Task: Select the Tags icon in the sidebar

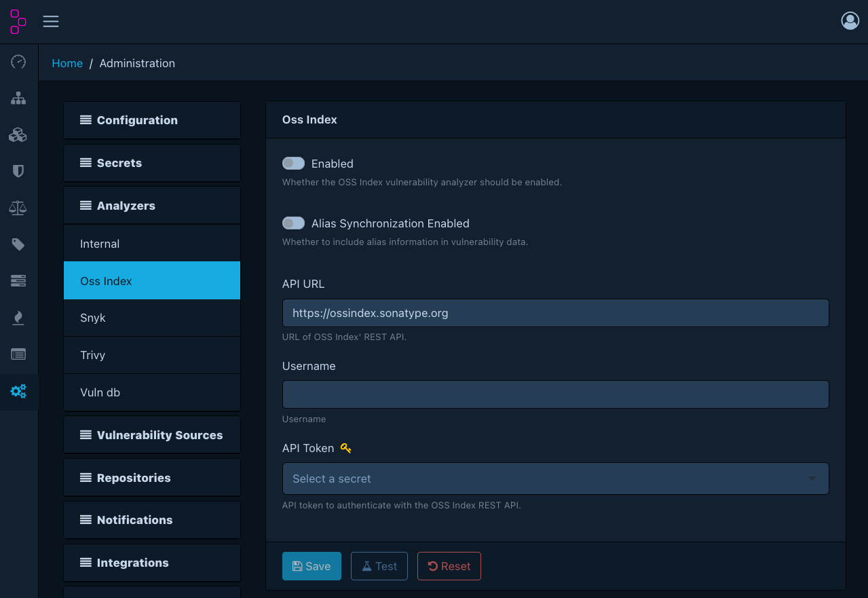Action: tap(18, 244)
